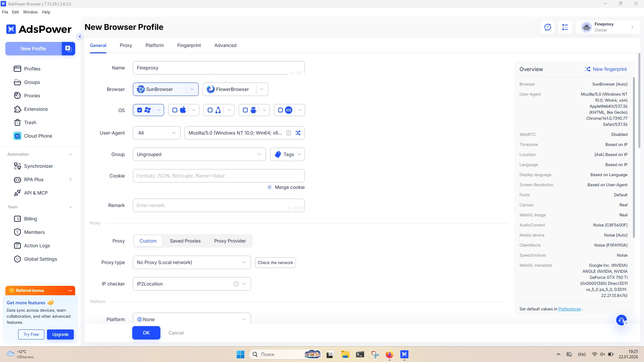Open the Windows OS version dropdown
Viewport: 644px width, 362px height.
pos(159,110)
